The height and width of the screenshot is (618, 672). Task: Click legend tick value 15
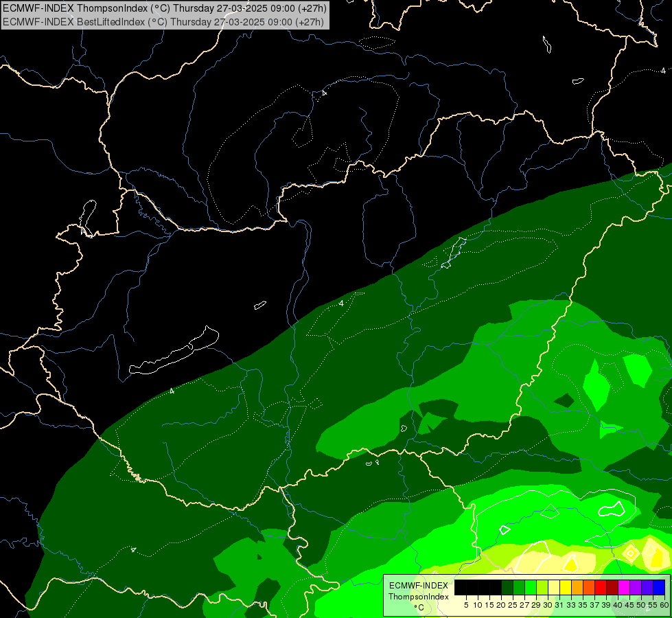click(489, 605)
